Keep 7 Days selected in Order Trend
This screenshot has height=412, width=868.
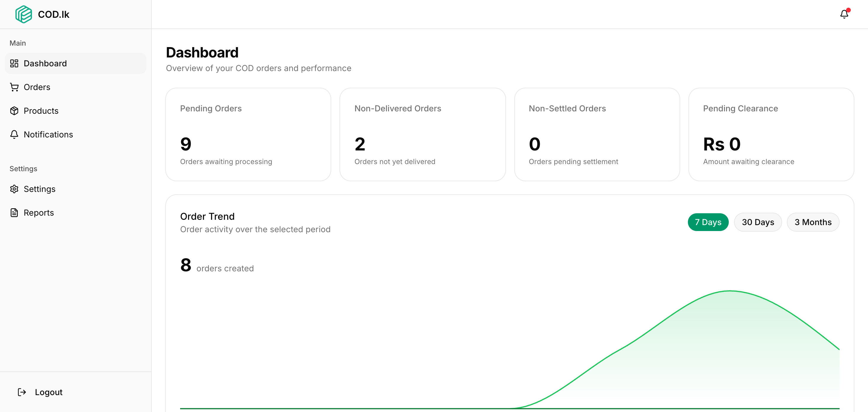(708, 222)
